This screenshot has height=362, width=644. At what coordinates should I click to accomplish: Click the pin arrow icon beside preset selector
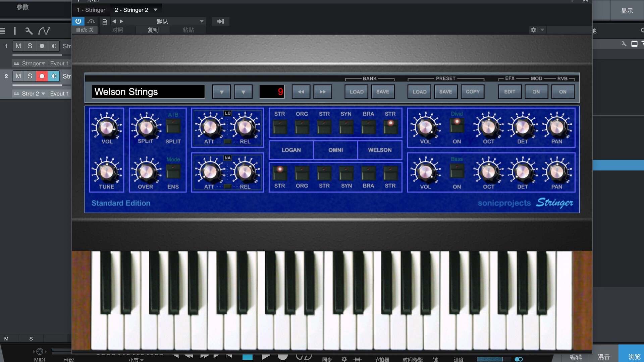click(220, 21)
